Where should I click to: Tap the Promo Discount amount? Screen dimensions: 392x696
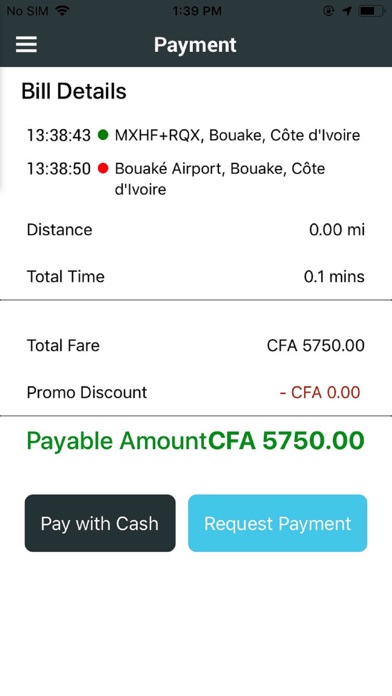320,392
